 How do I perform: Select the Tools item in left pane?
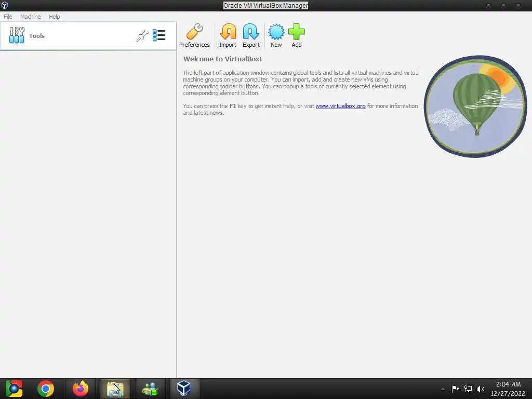click(x=88, y=36)
